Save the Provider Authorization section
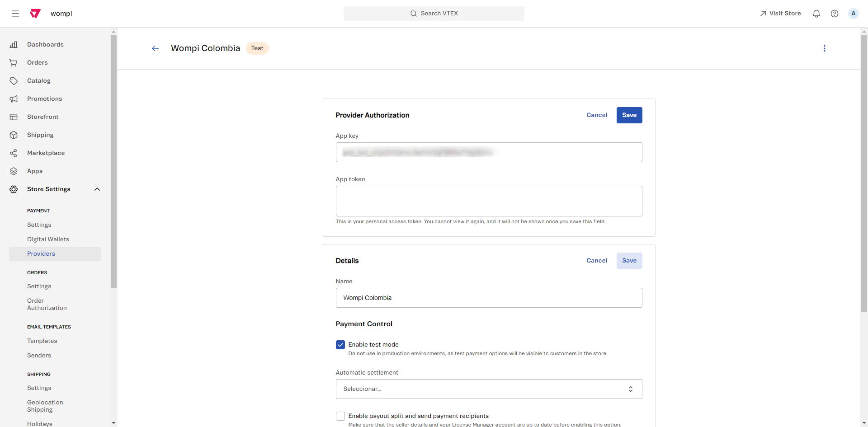 (629, 115)
